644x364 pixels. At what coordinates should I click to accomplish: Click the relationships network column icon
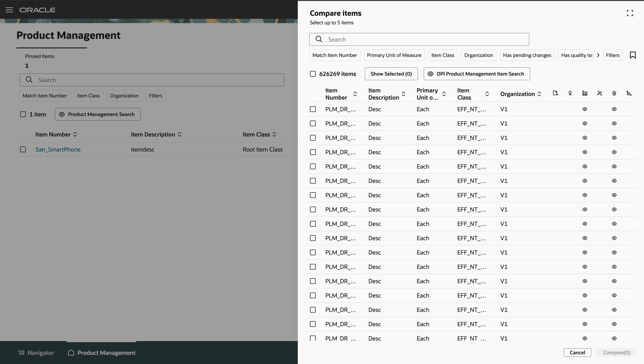(x=600, y=93)
